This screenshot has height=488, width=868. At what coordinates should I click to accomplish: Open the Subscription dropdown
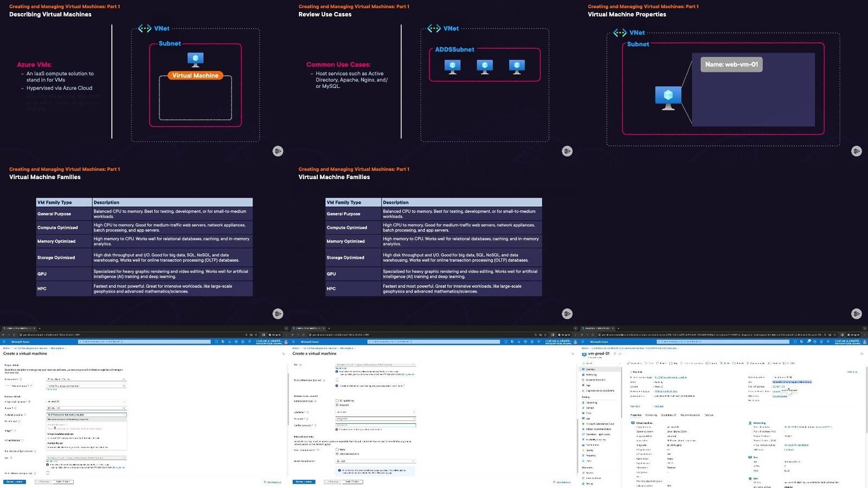point(87,379)
